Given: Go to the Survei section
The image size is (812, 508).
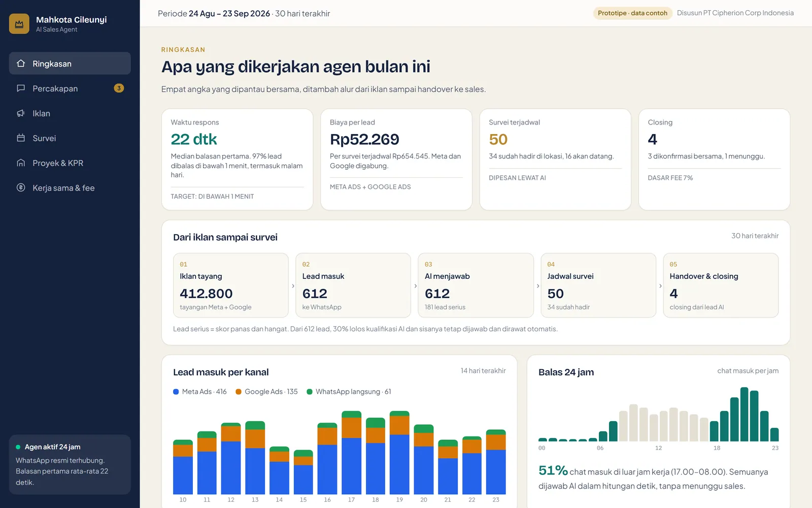Looking at the screenshot, I should click(70, 138).
